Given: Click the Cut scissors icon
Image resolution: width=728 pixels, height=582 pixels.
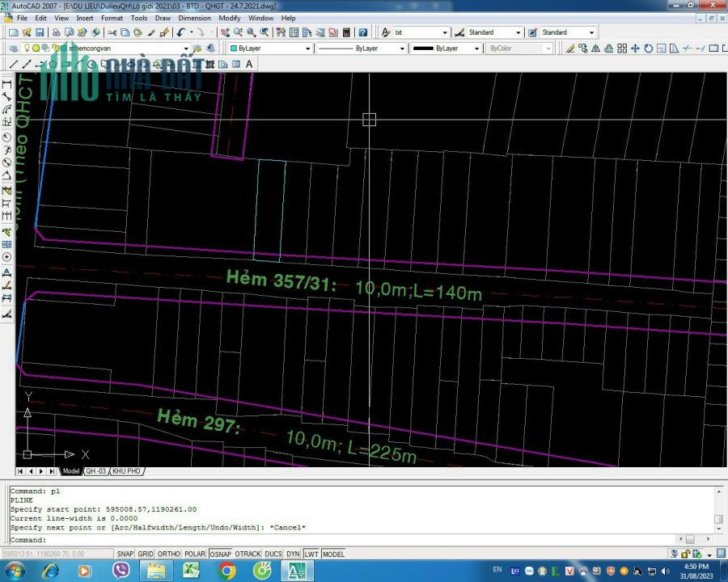Looking at the screenshot, I should point(112,32).
